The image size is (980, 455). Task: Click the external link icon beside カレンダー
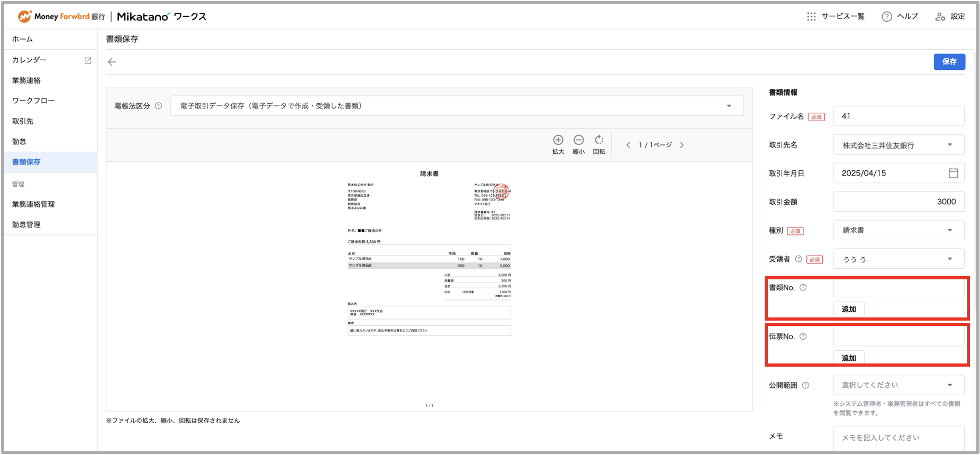click(x=88, y=60)
